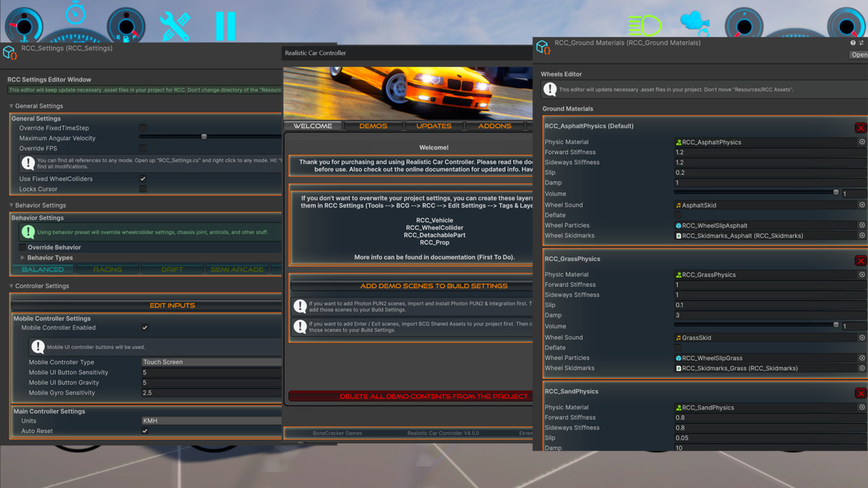The height and width of the screenshot is (488, 868).
Task: Click the RCC_Settings asset icon
Action: [x=9, y=52]
